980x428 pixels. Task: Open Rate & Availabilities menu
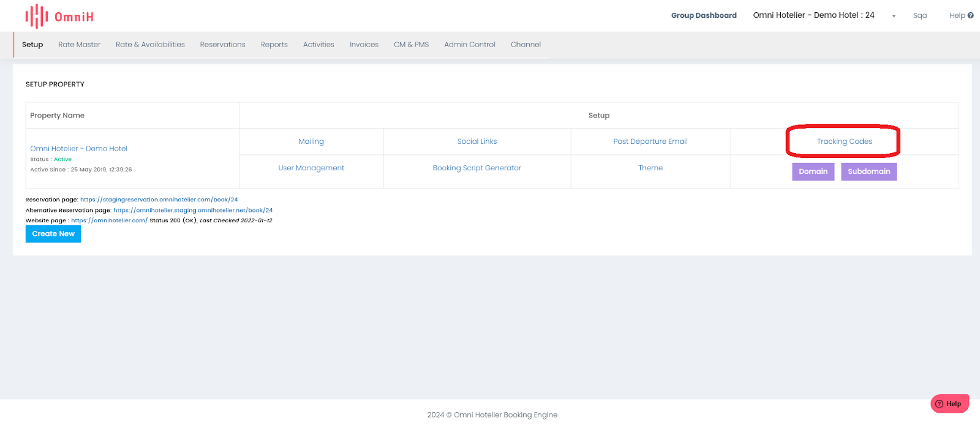[x=150, y=45]
